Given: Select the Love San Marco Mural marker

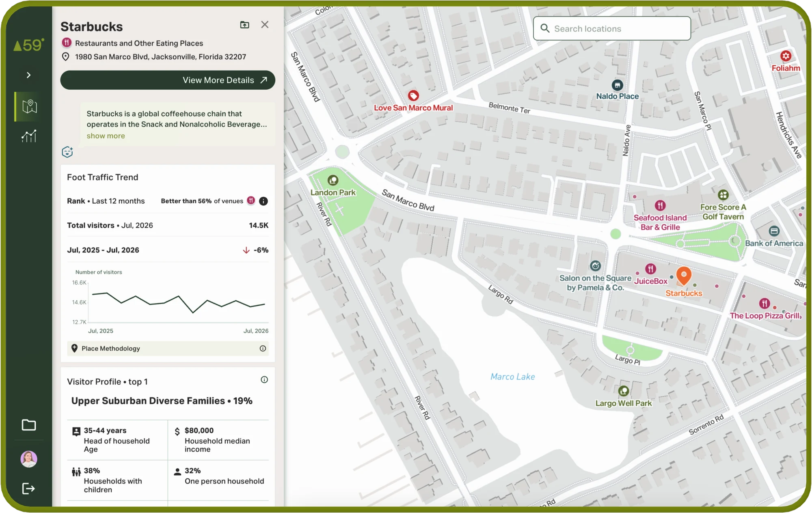Looking at the screenshot, I should [413, 96].
